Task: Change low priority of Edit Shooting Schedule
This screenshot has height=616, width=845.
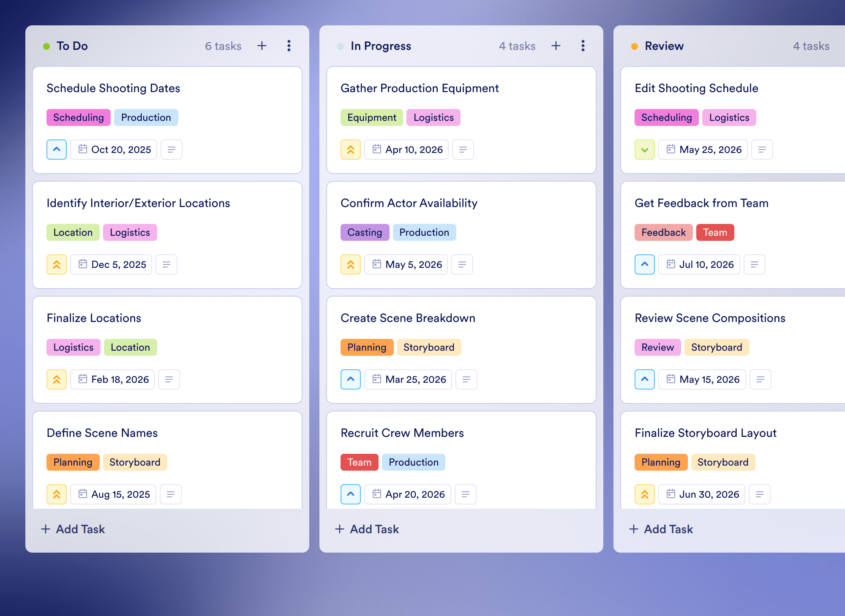Action: [645, 150]
